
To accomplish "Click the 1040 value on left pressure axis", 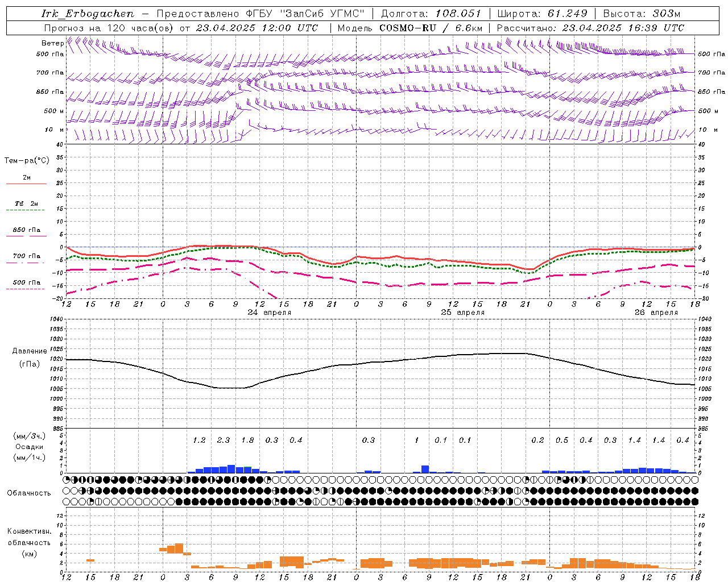I will (x=55, y=319).
